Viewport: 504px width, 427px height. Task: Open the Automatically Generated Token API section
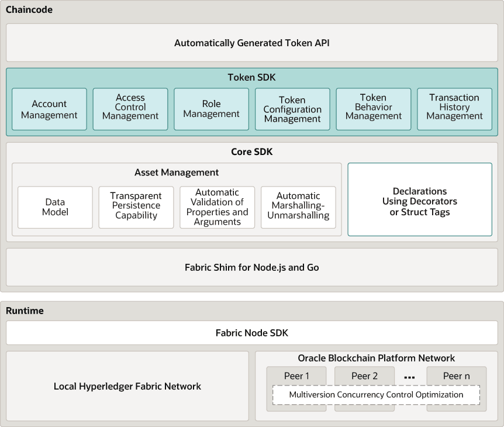point(251,43)
